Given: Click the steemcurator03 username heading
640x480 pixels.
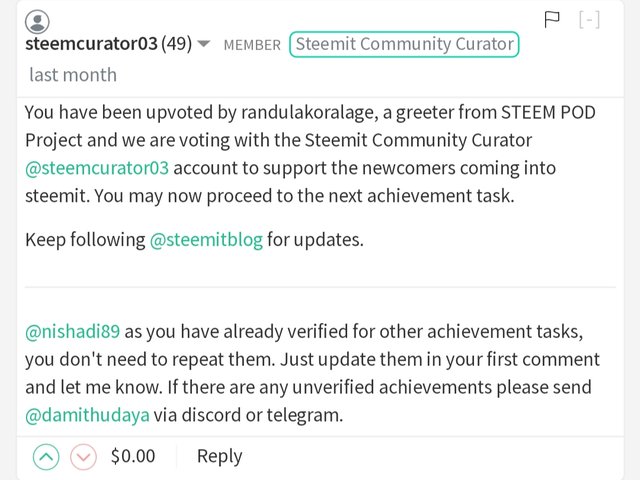Looking at the screenshot, I should [91, 44].
